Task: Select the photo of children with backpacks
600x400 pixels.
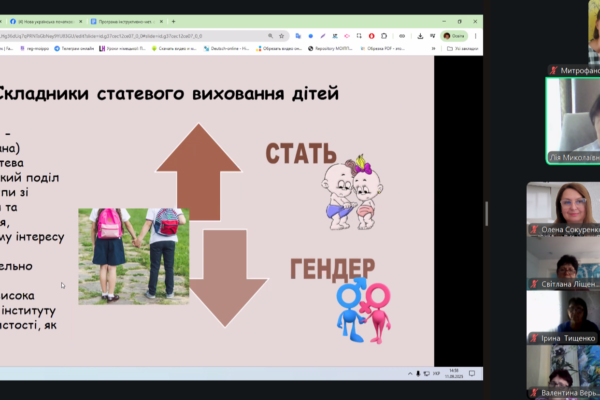Action: (134, 256)
